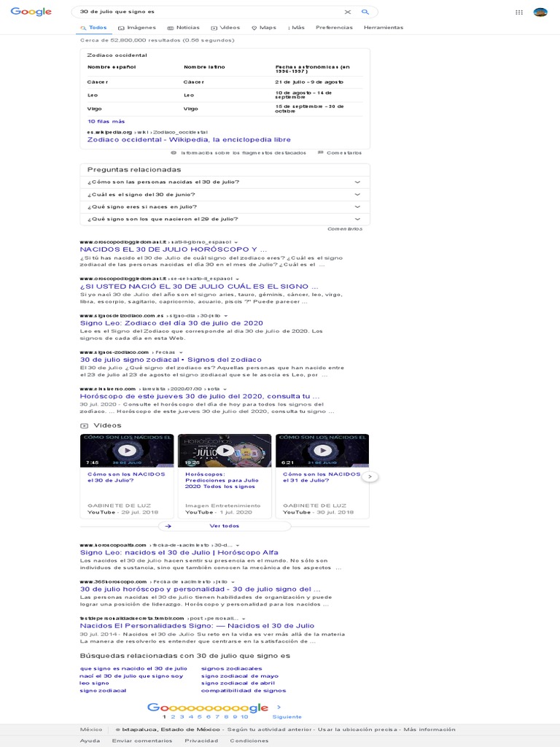560x747 pixels.
Task: Expand ¿Cuál es el signo del 30 de junio?
Action: point(225,194)
